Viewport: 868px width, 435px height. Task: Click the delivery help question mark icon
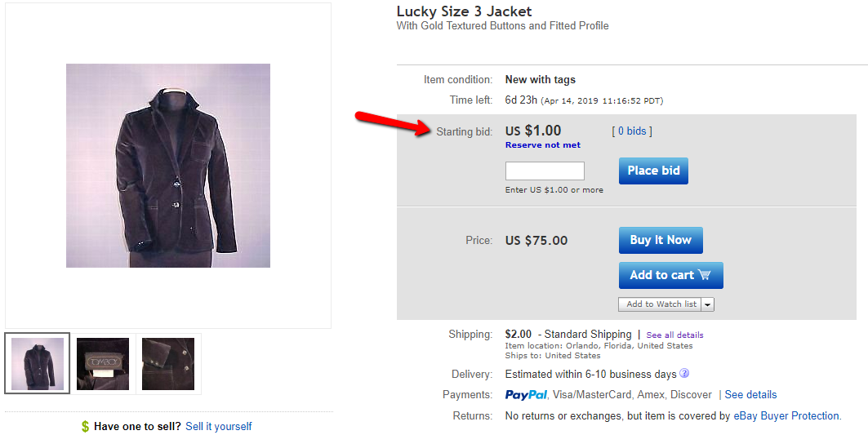click(684, 373)
